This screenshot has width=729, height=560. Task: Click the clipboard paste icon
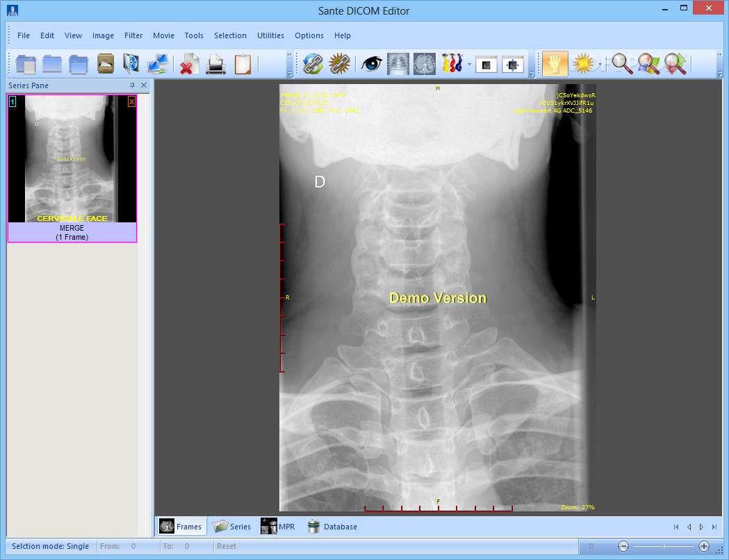point(243,64)
